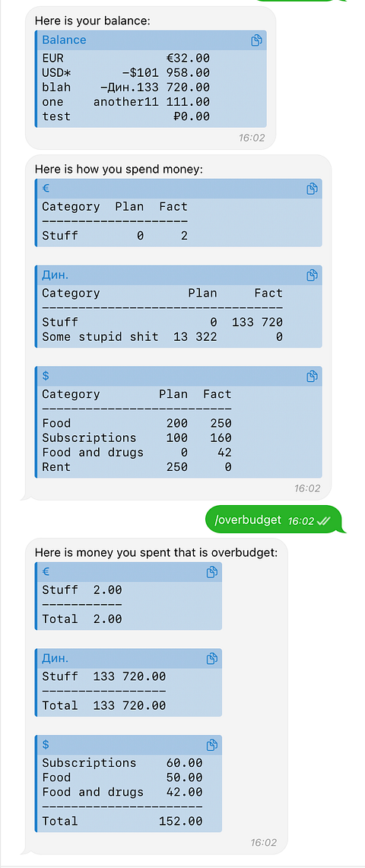Copy the $ overbudget block
365x868 pixels.
212,745
